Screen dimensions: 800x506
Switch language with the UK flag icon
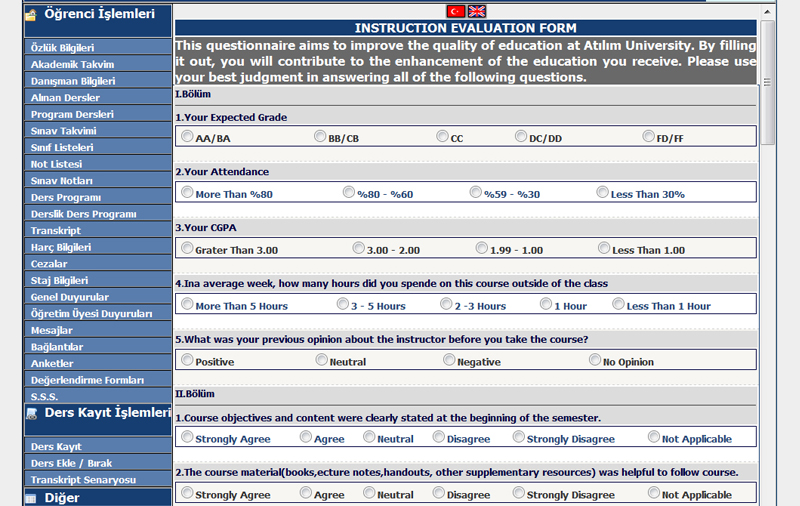pyautogui.click(x=477, y=11)
